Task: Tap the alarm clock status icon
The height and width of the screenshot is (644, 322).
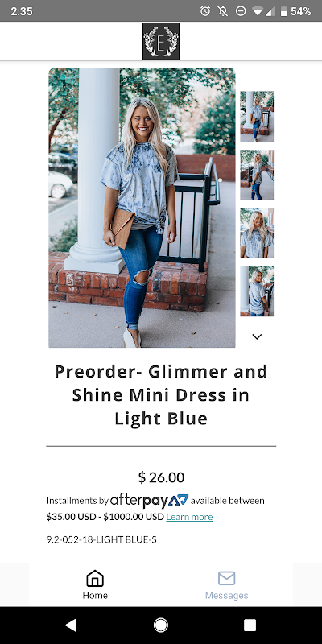Action: (x=205, y=11)
